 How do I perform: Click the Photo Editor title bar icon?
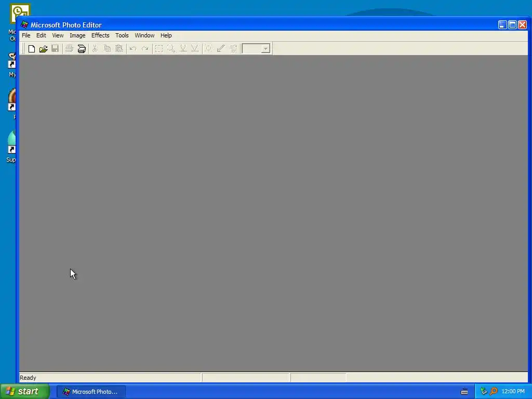(x=24, y=25)
